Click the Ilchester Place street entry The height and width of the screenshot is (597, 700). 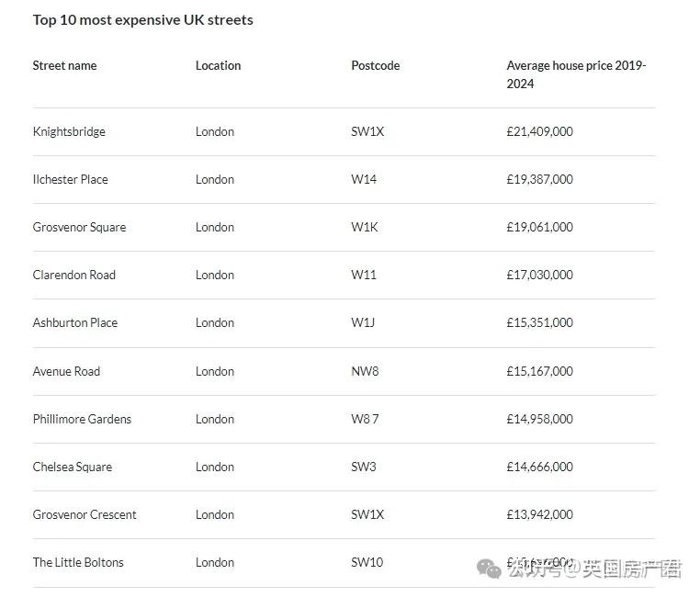[x=70, y=179]
